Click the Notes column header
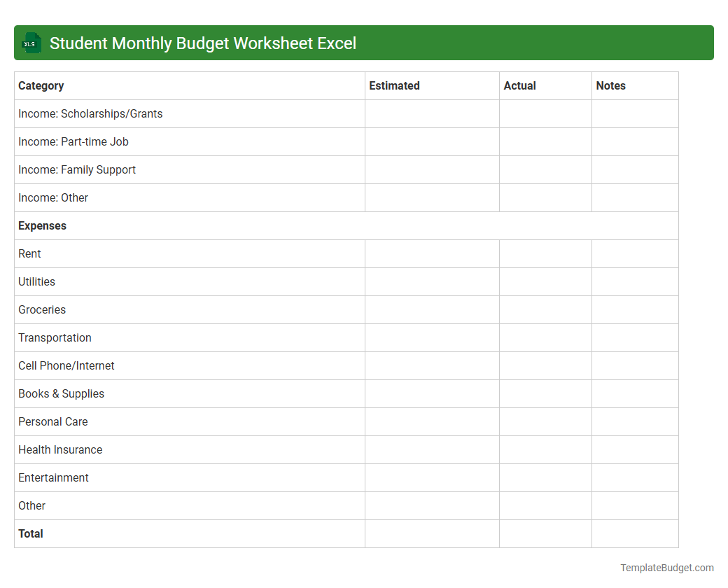 click(x=610, y=85)
